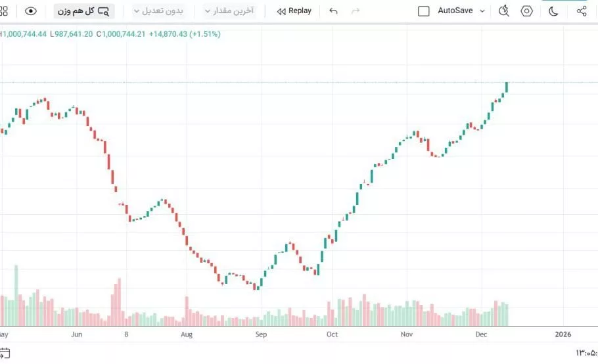598x364 pixels.
Task: Click the share icon
Action: point(581,11)
